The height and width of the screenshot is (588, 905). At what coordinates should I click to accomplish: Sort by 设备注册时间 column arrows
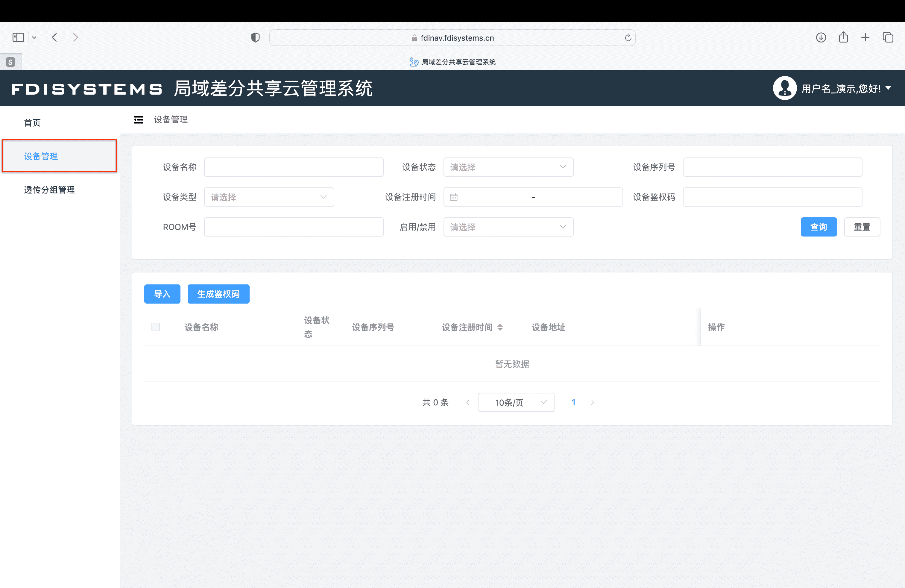pyautogui.click(x=500, y=327)
